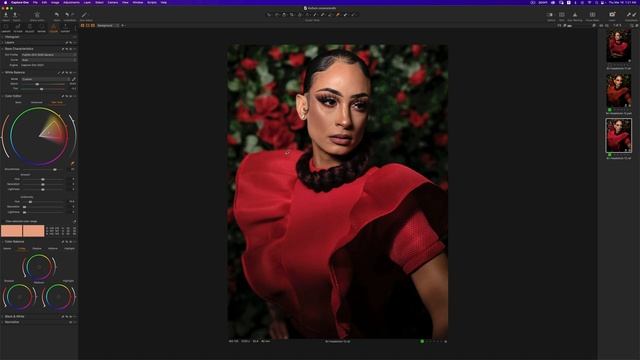Open the ICC Profile dropdown
Viewport: 640px width, 360px height.
click(48, 55)
